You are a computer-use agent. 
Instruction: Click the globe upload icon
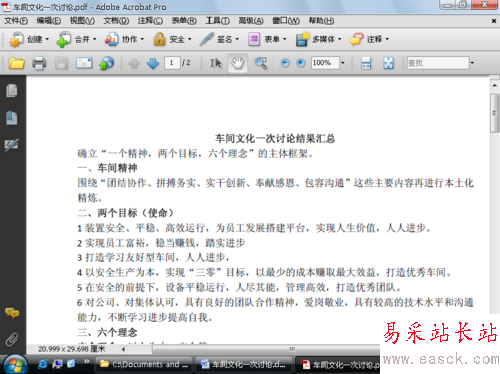click(106, 63)
